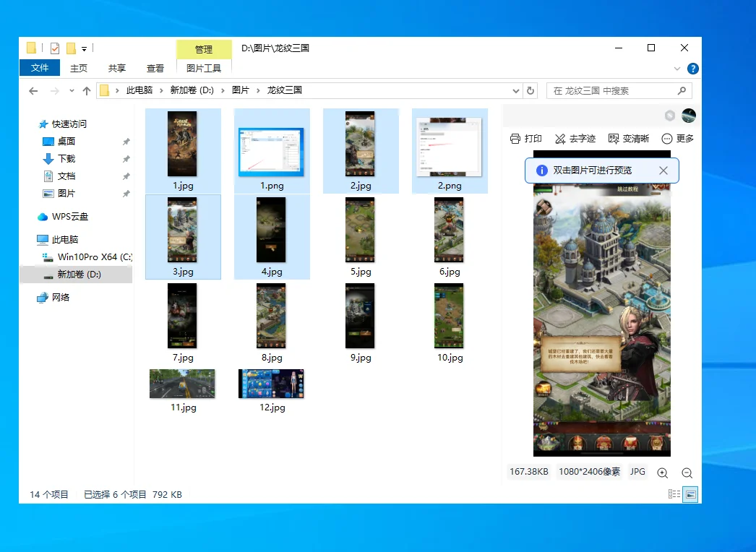
Task: Click the search magnifier icon
Action: click(682, 90)
